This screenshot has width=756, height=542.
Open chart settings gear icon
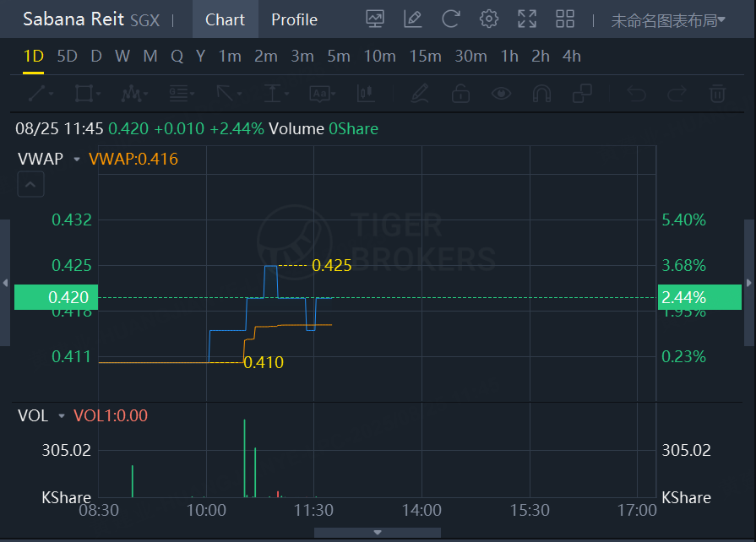click(488, 19)
